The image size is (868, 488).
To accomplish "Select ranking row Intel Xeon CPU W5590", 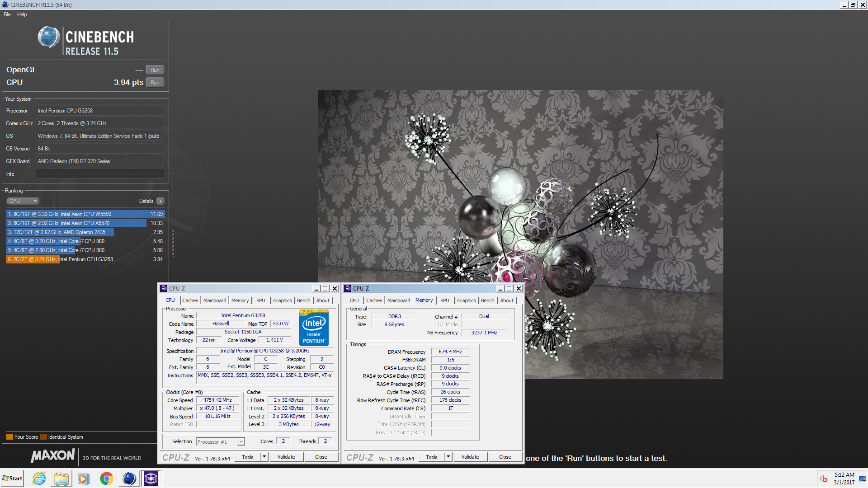I will click(x=85, y=214).
